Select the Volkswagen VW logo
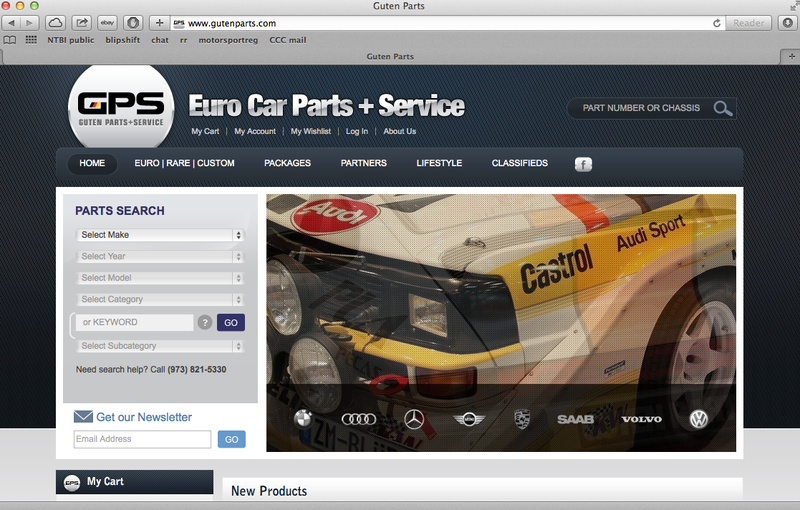This screenshot has width=800, height=510. [x=698, y=419]
